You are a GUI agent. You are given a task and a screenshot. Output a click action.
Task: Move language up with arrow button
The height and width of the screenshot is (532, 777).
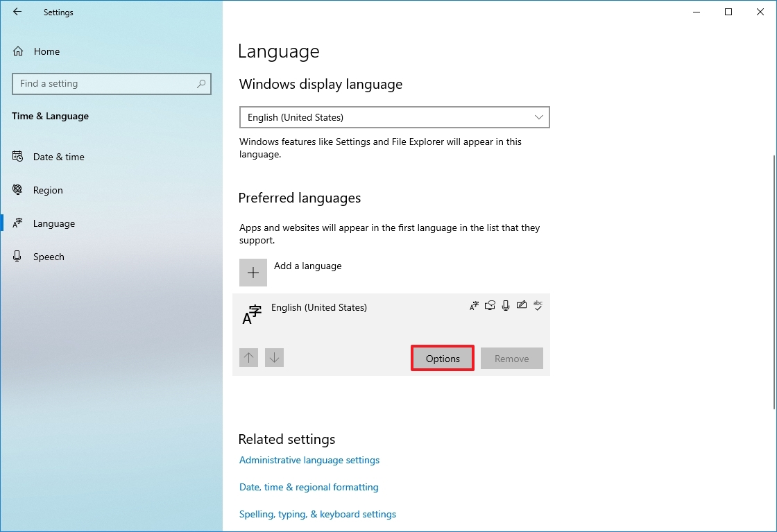point(249,358)
